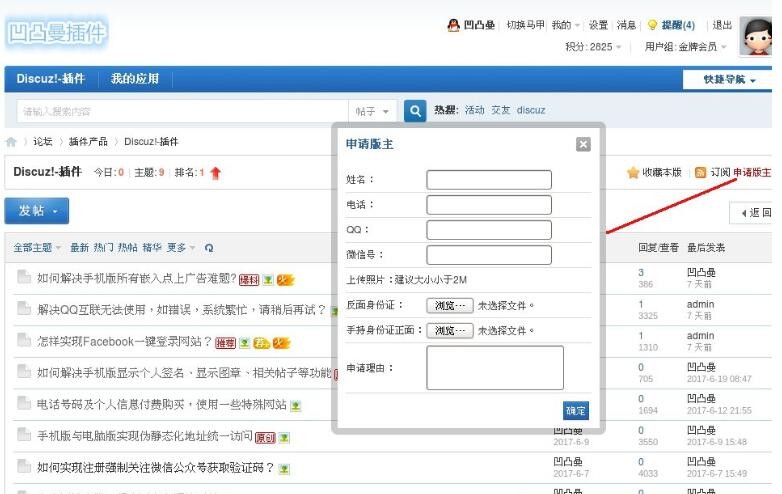The image size is (782, 494).
Task: Click image attachment icon on 电话号码 thread
Action: click(x=295, y=406)
